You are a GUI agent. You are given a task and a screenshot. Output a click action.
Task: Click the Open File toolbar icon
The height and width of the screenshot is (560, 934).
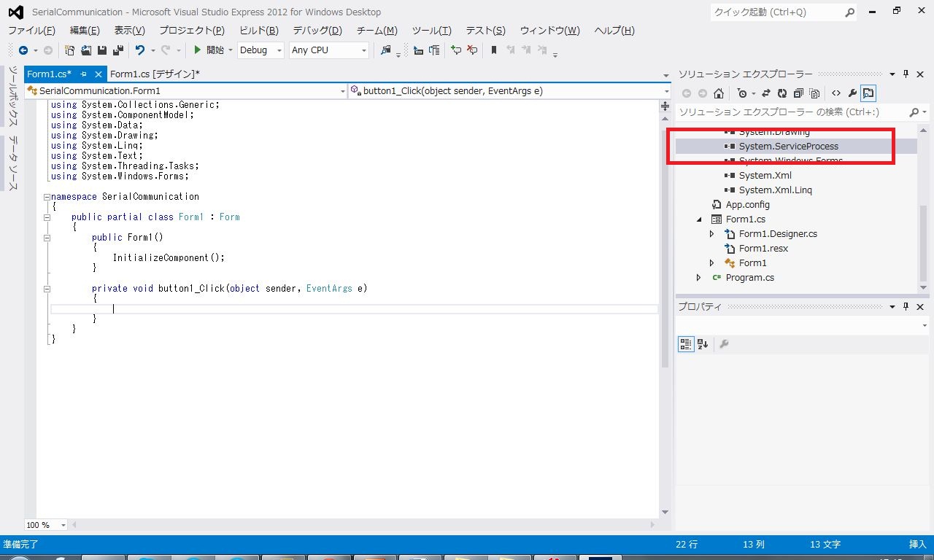(86, 50)
